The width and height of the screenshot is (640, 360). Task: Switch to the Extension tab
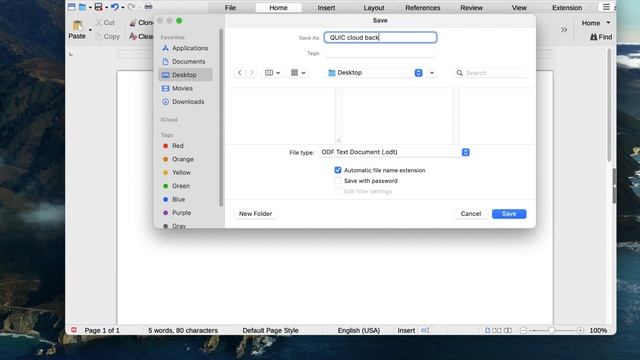tap(567, 7)
